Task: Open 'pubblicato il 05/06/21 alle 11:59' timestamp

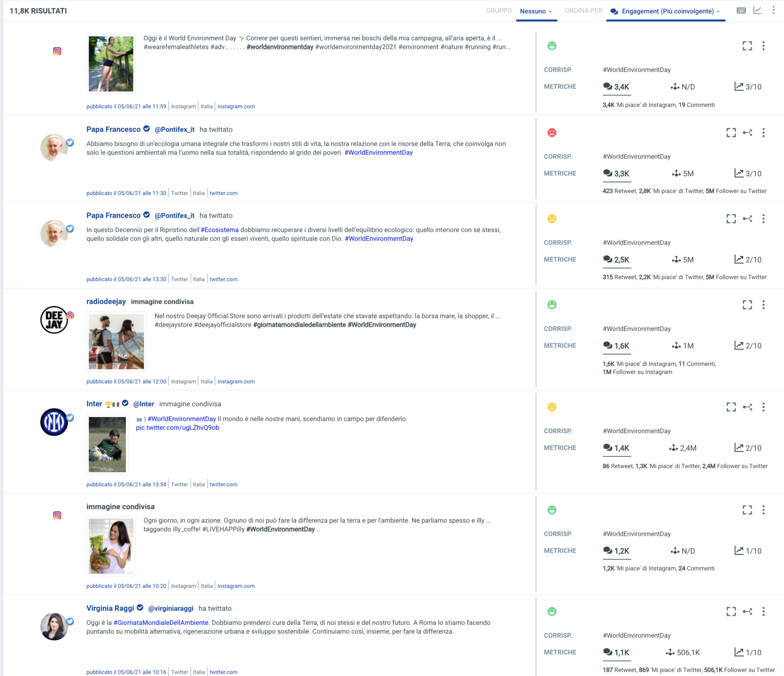Action: click(126, 107)
